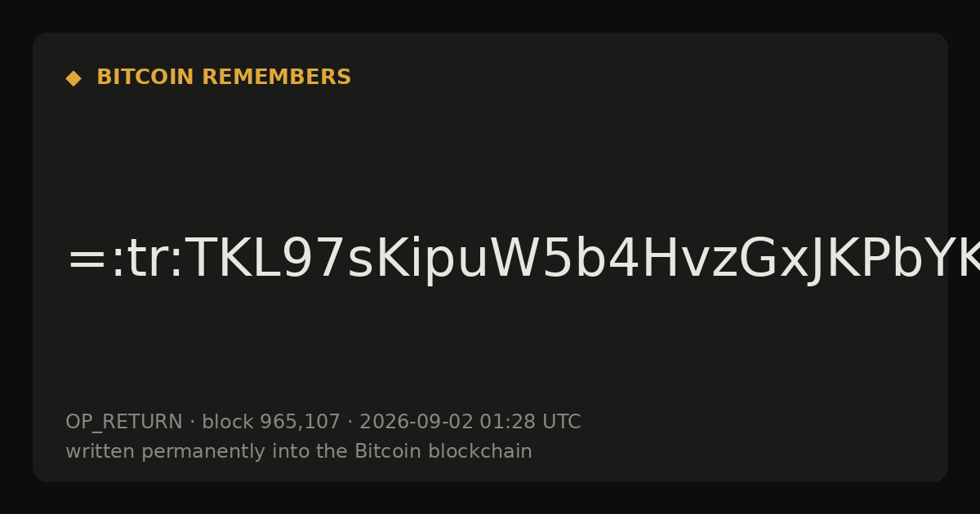This screenshot has width=980, height=514.
Task: Click the UTC timezone label
Action: pyautogui.click(x=561, y=422)
